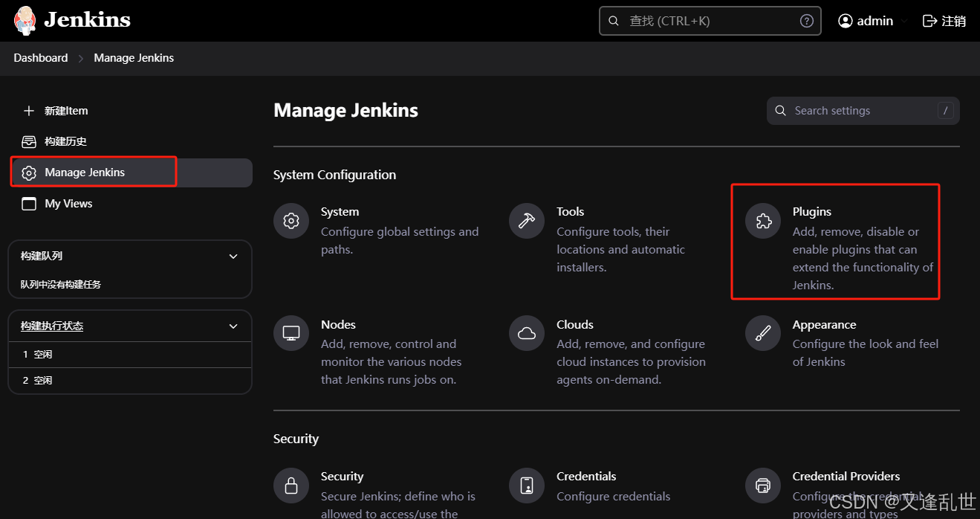Image resolution: width=980 pixels, height=519 pixels.
Task: Open 构建历史 build history
Action: coord(130,141)
